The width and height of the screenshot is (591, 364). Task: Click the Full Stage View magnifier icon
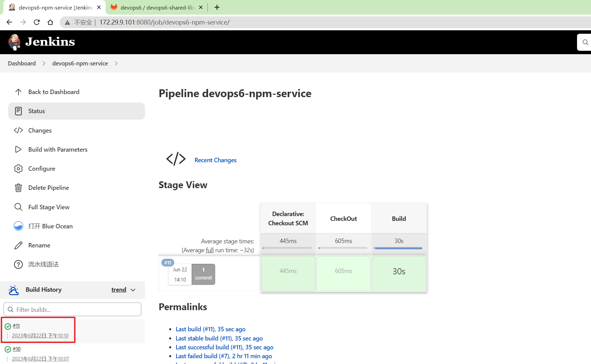point(18,207)
